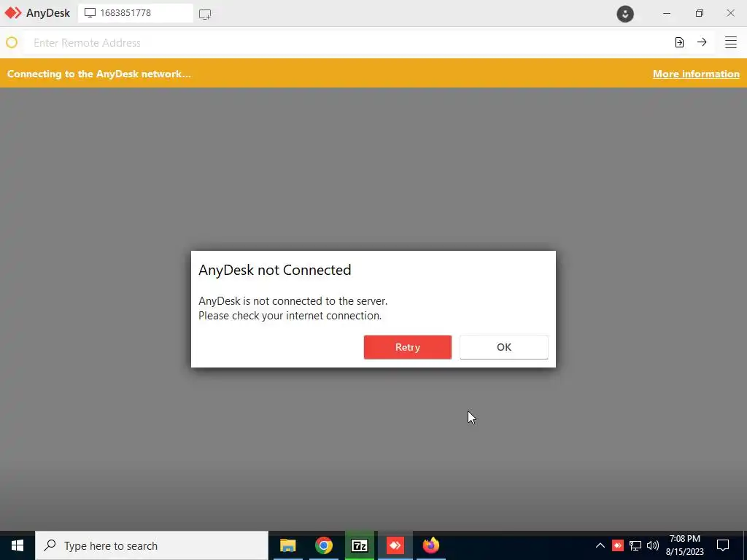
Task: Restore down the AnyDesk window
Action: tap(699, 13)
